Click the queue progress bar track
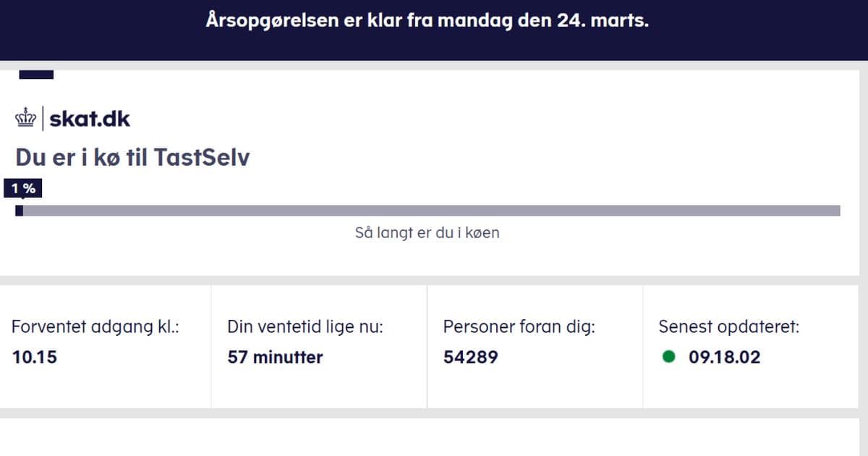868x456 pixels. 434,211
